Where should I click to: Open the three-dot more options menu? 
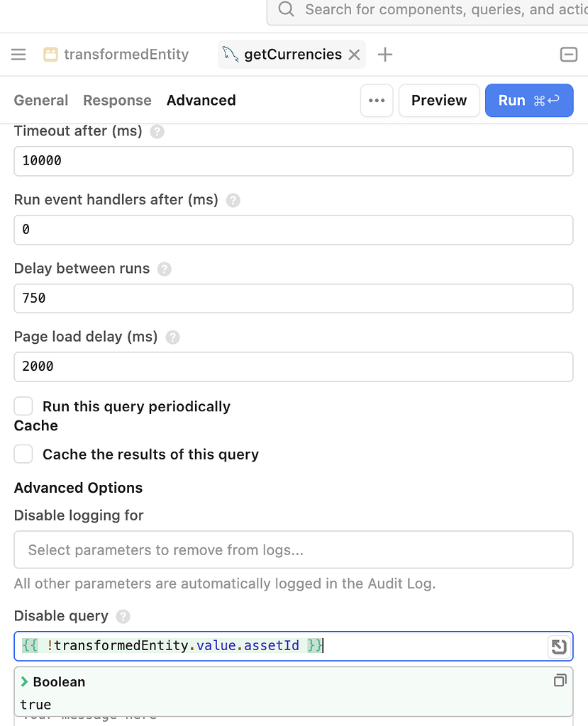tap(377, 101)
